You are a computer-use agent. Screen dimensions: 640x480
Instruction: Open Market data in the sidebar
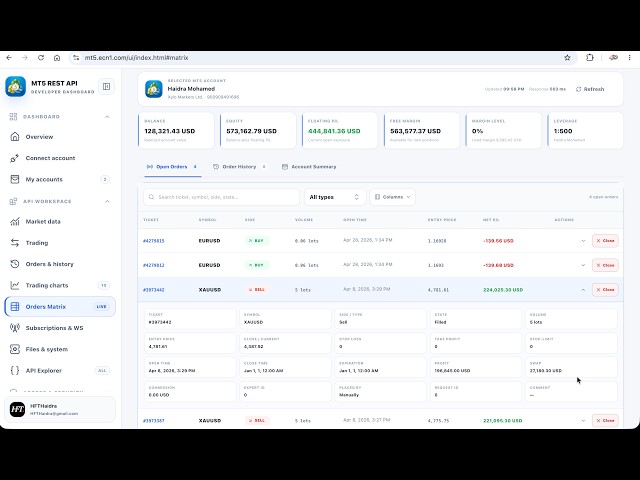[60, 222]
